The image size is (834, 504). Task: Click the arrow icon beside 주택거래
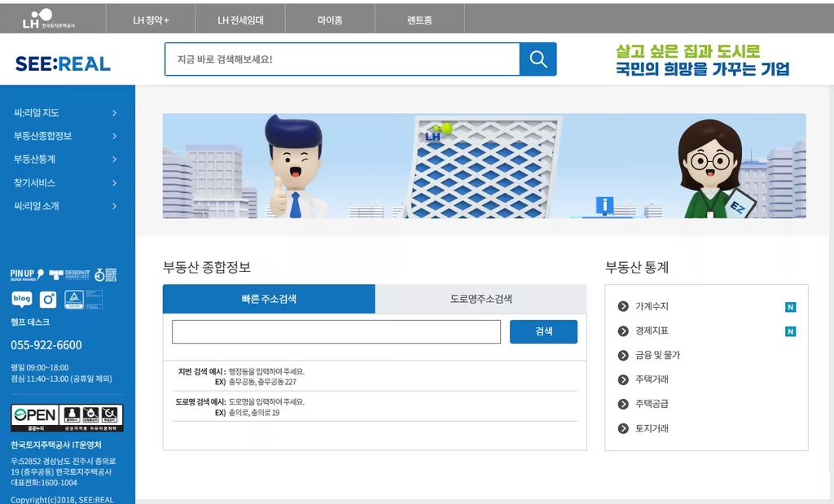click(x=623, y=379)
